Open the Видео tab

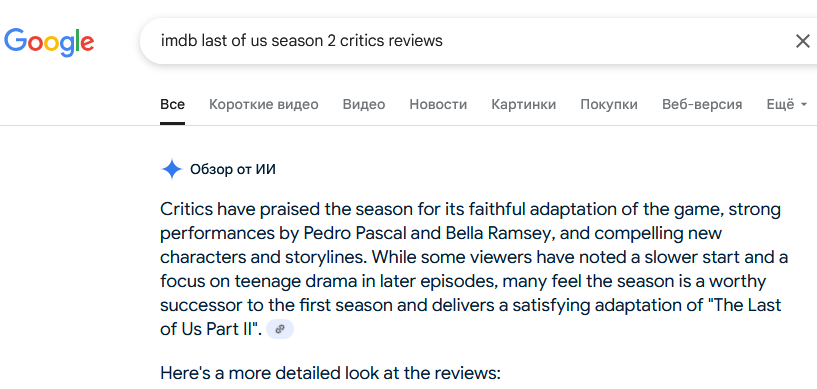point(364,105)
